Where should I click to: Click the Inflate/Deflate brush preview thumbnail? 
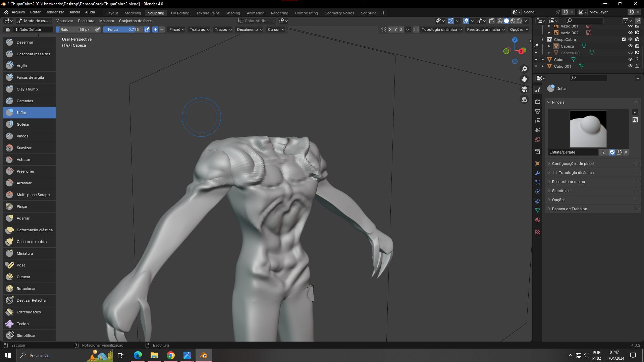(588, 129)
